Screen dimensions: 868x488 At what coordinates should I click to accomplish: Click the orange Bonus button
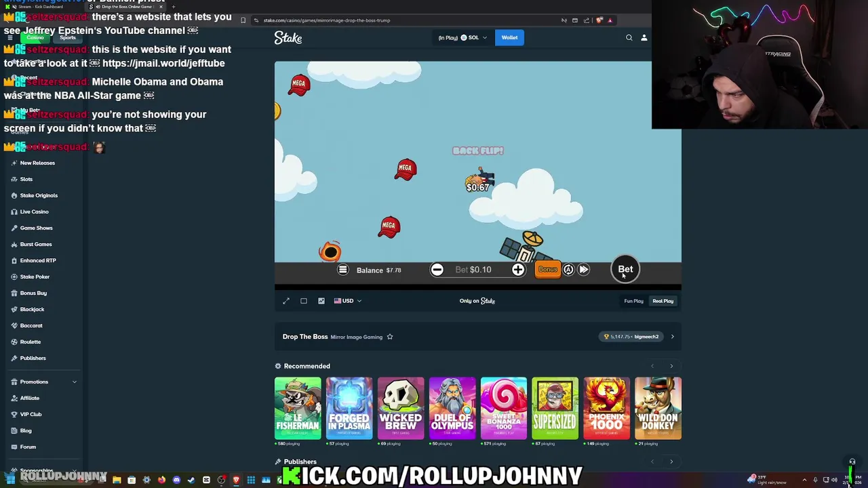point(547,270)
